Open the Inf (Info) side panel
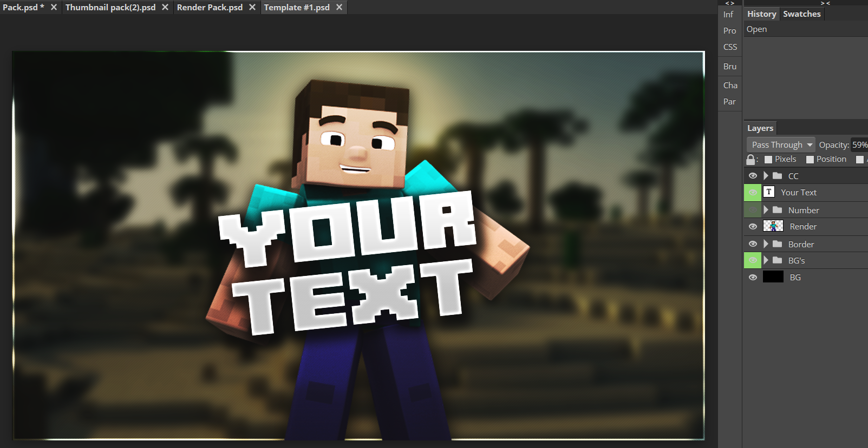Viewport: 868px width, 448px height. (728, 15)
